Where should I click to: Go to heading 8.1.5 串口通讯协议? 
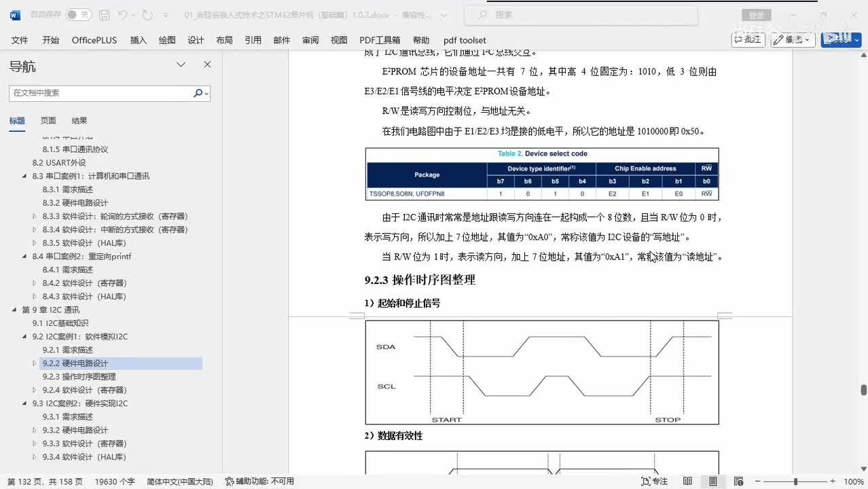pyautogui.click(x=75, y=149)
